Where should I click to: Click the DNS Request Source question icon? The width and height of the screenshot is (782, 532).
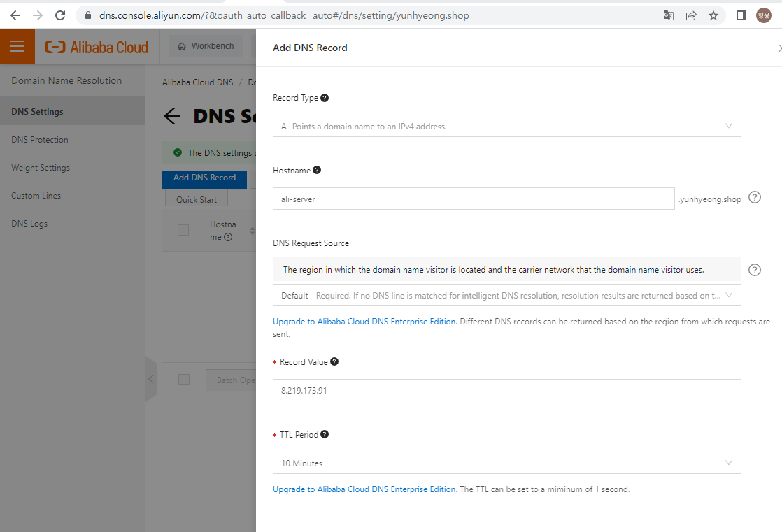(x=755, y=270)
